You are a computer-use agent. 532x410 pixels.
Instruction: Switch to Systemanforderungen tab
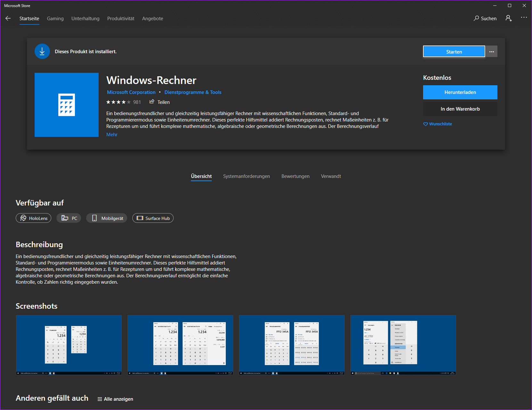click(x=246, y=176)
